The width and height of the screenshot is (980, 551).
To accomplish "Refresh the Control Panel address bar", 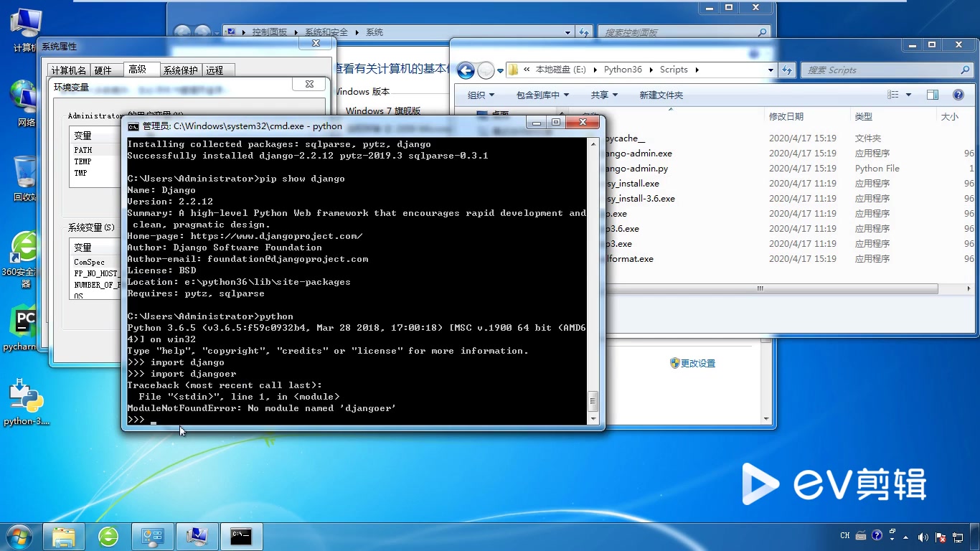I will point(584,32).
